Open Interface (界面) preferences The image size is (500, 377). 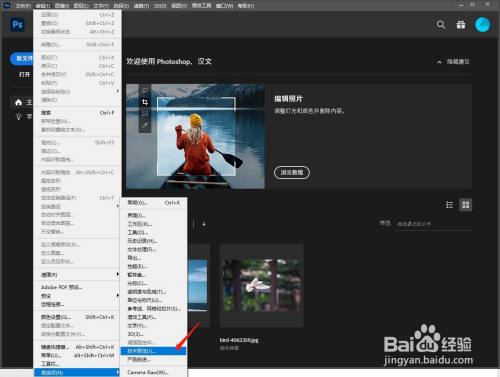point(153,216)
